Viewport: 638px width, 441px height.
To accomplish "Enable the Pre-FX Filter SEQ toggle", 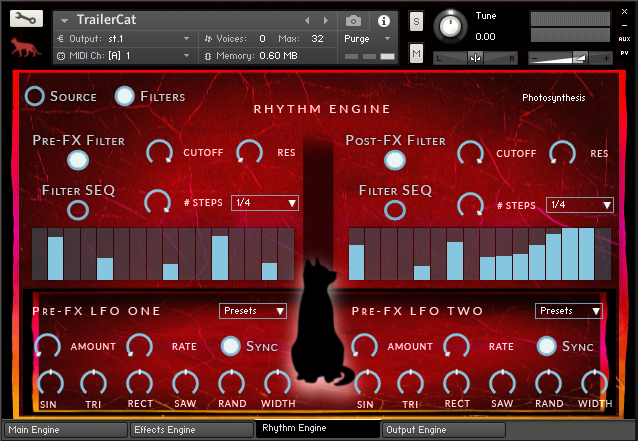I will [78, 210].
